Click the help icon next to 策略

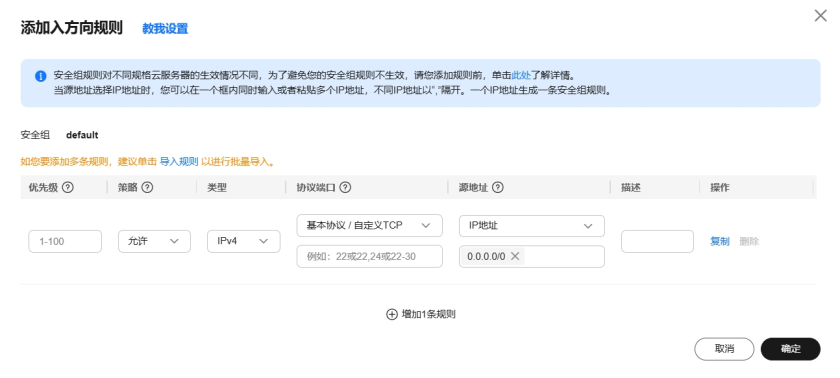coord(147,188)
